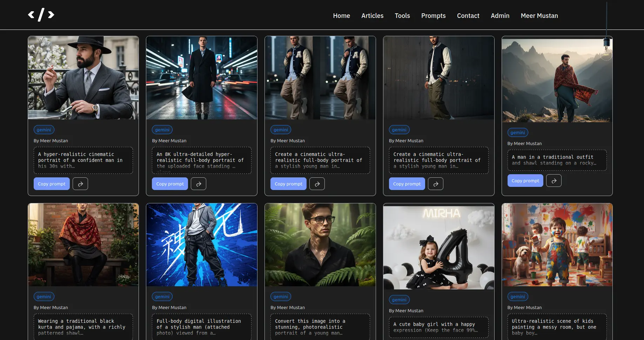
Task: Share the suited man with hat prompt
Action: 80,184
